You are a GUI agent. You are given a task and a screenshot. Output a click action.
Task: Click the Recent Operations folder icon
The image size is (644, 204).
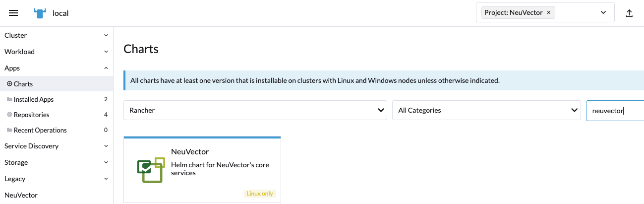(9, 130)
